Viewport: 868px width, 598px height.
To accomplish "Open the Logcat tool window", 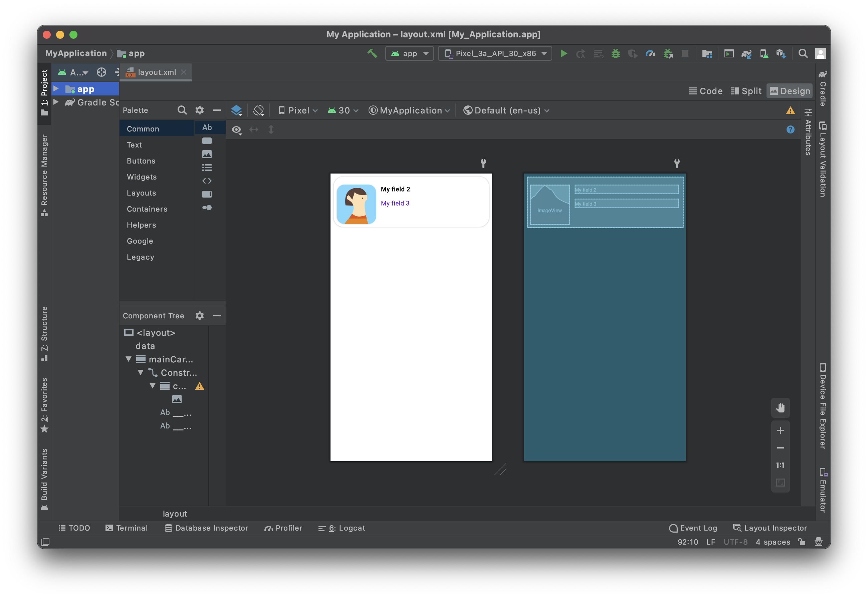I will click(x=342, y=528).
